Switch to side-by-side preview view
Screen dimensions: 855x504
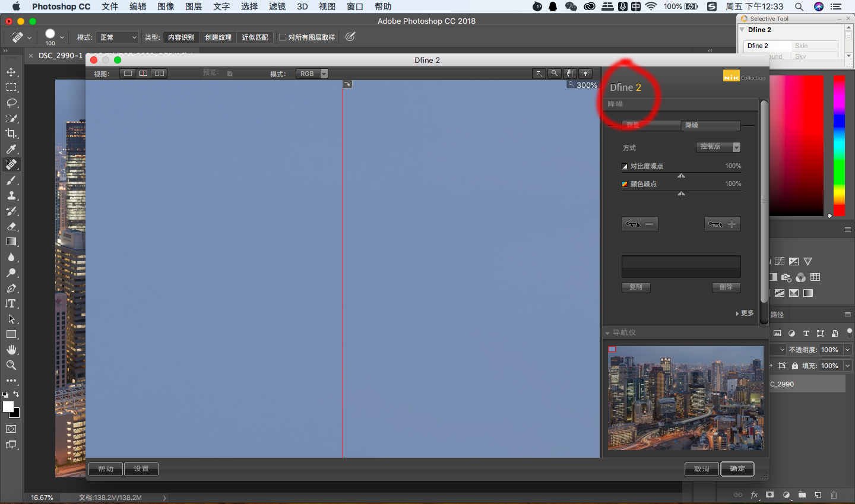[x=159, y=74]
